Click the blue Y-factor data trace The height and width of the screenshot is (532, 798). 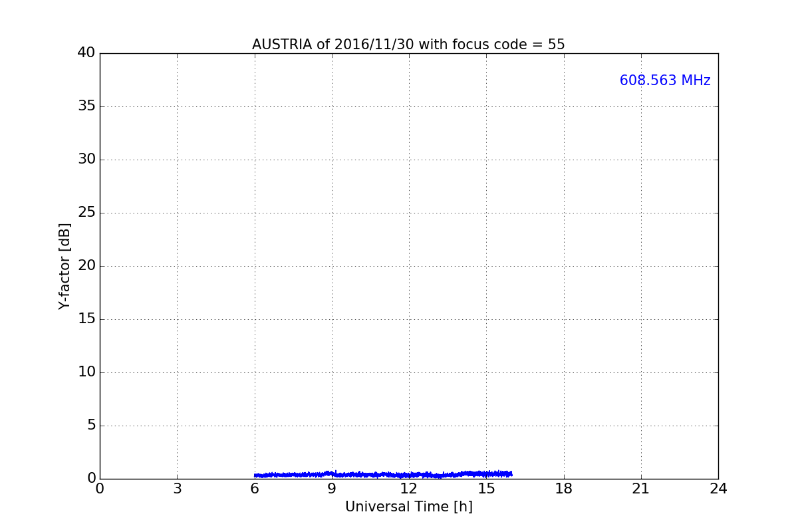coord(383,474)
